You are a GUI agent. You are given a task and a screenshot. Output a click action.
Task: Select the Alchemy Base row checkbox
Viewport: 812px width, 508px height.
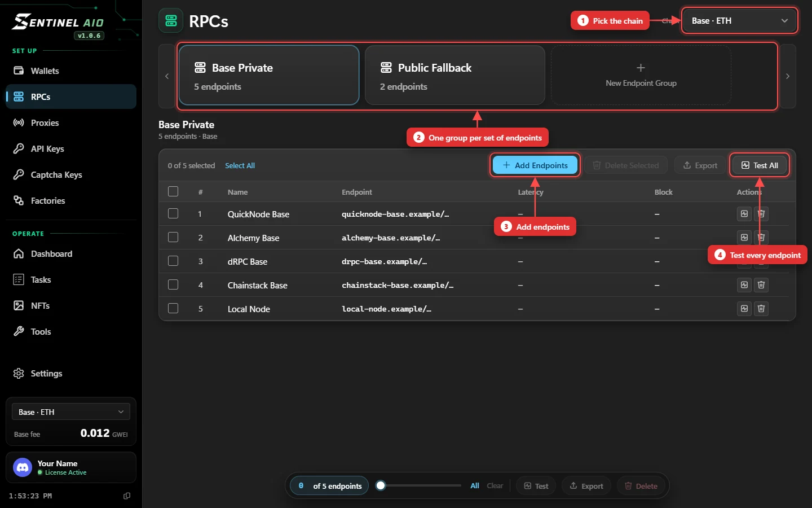pos(173,237)
